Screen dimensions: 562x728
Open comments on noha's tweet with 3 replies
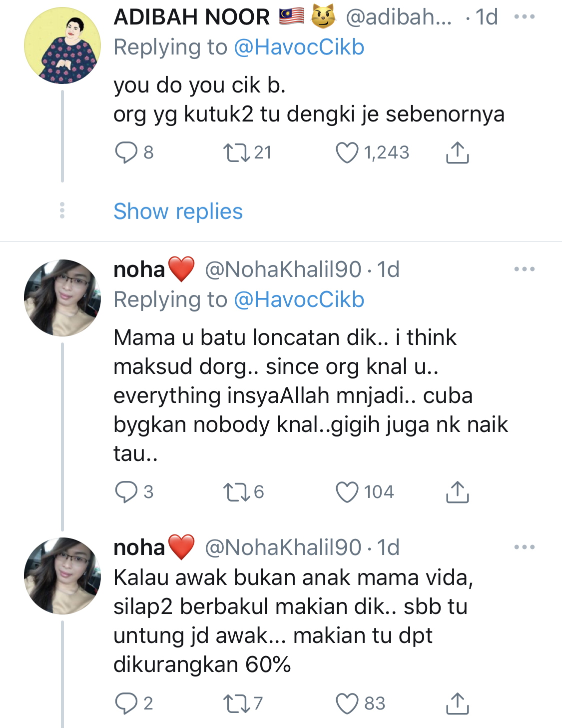tap(126, 492)
